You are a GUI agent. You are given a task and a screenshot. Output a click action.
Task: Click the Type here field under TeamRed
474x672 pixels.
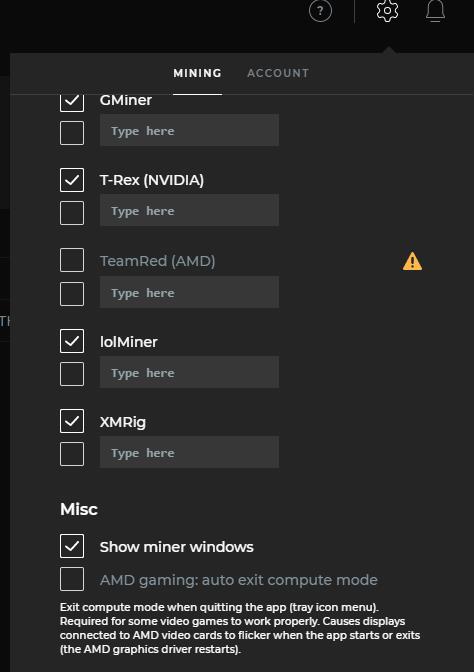(x=189, y=292)
